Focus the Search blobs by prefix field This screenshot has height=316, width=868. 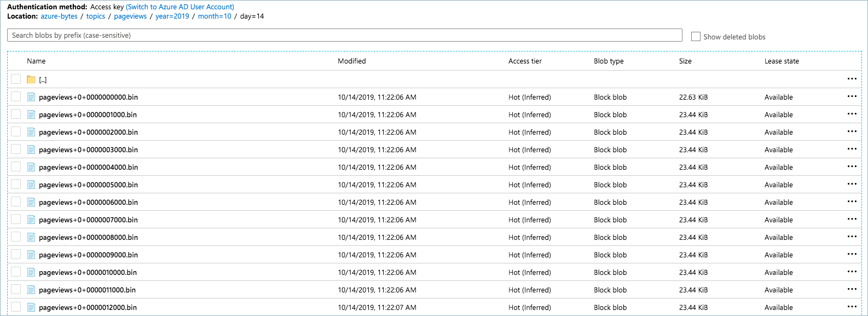click(x=345, y=35)
